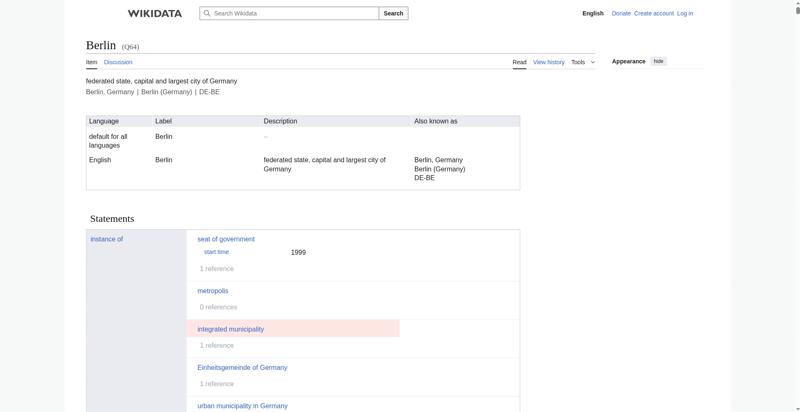Click the magnifier icon in search box

[x=207, y=13]
